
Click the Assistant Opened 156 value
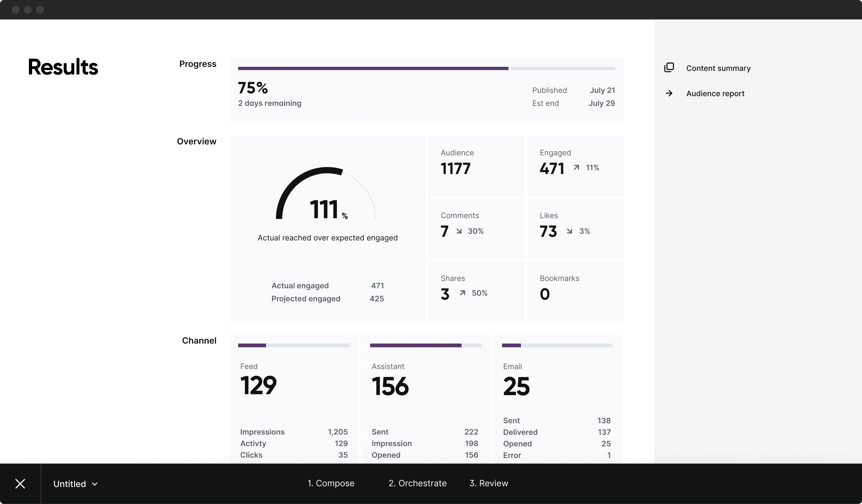[471, 455]
